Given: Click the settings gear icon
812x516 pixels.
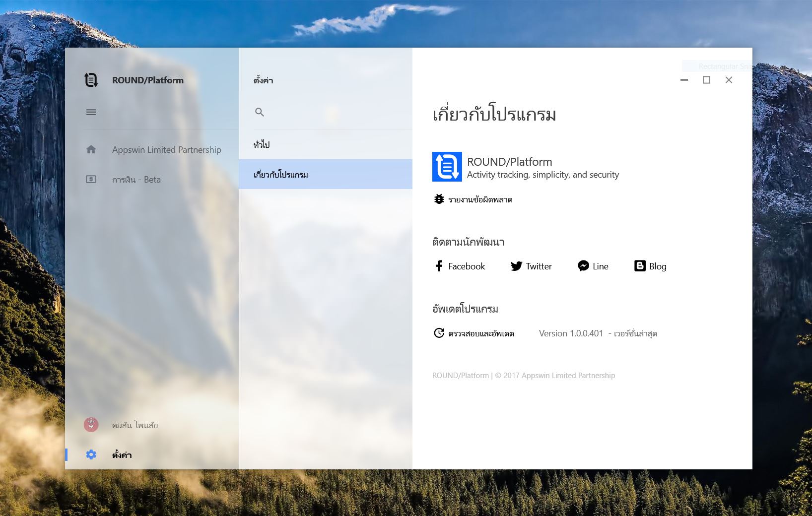Looking at the screenshot, I should pyautogui.click(x=91, y=454).
